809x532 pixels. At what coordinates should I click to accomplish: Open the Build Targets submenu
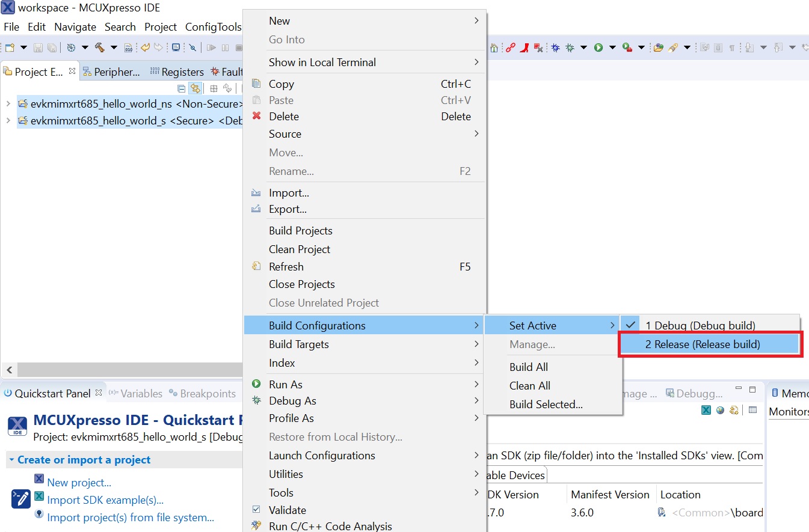pyautogui.click(x=365, y=344)
